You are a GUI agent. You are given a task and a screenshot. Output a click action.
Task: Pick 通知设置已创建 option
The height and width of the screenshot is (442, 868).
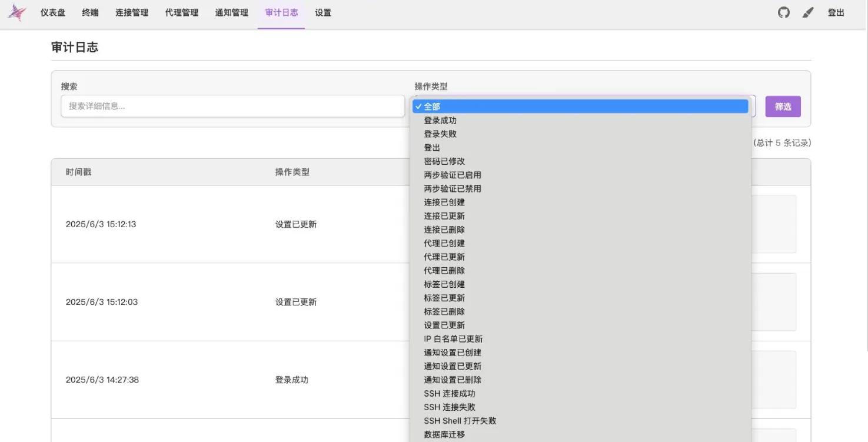tap(580, 353)
